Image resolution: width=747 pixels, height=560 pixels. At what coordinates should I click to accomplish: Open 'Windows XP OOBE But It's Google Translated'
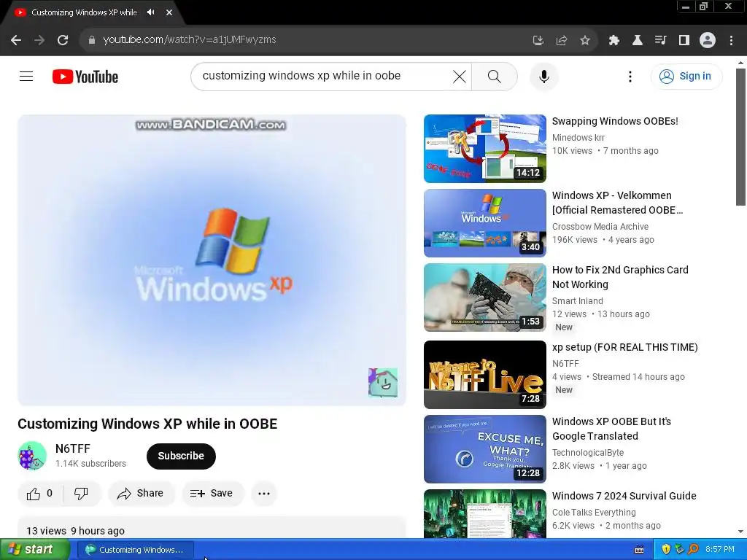(x=611, y=429)
